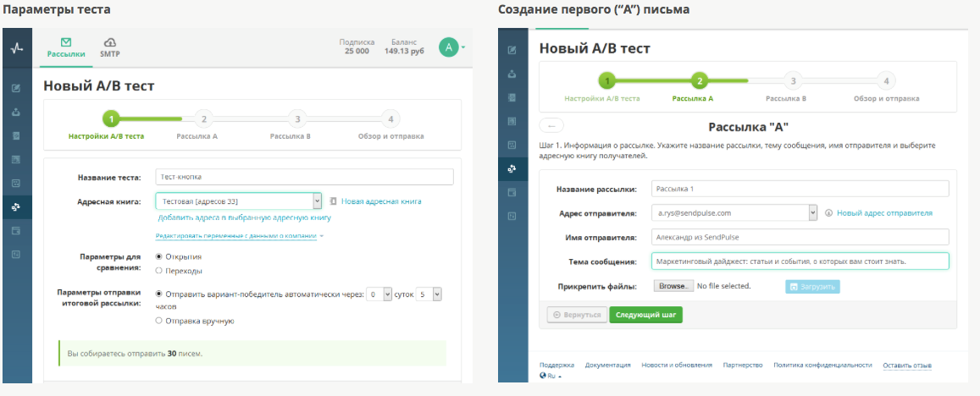980x396 pixels.
Task: Click the active A/B test icon in right panel sidebar
Action: (512, 168)
